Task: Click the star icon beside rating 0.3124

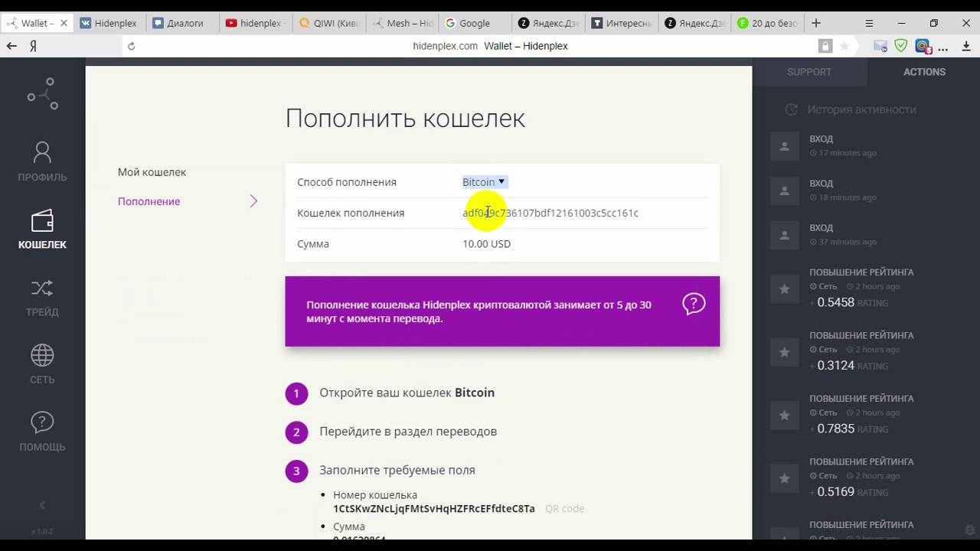Action: [784, 352]
